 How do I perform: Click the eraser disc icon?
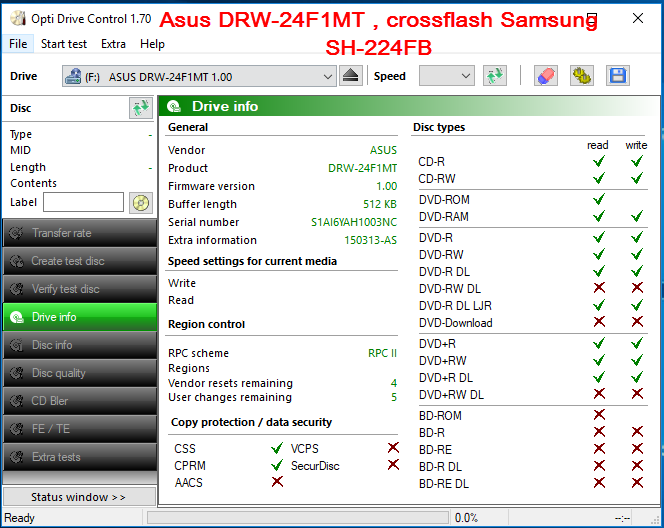(545, 76)
